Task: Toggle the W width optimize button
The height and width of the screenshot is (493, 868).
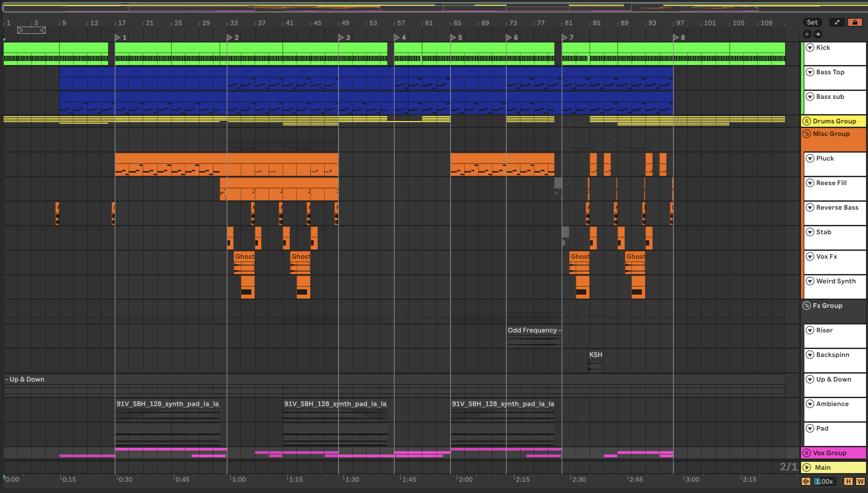Action: [860, 481]
